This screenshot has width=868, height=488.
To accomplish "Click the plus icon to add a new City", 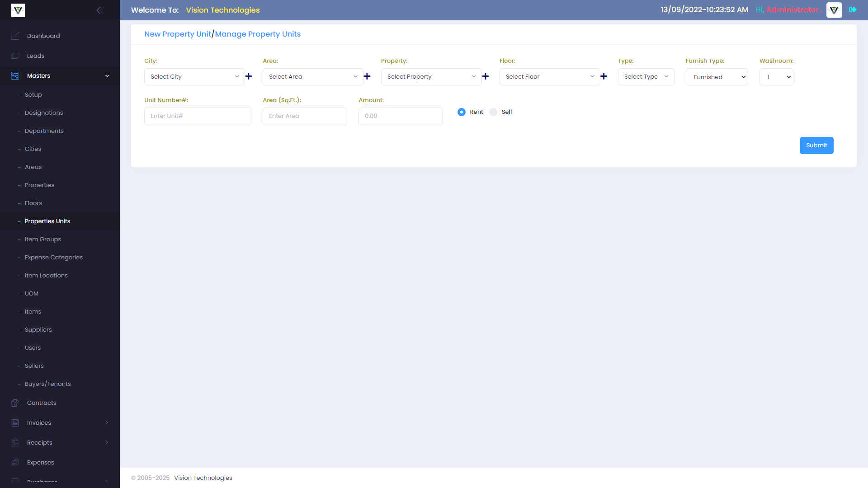I will 248,76.
